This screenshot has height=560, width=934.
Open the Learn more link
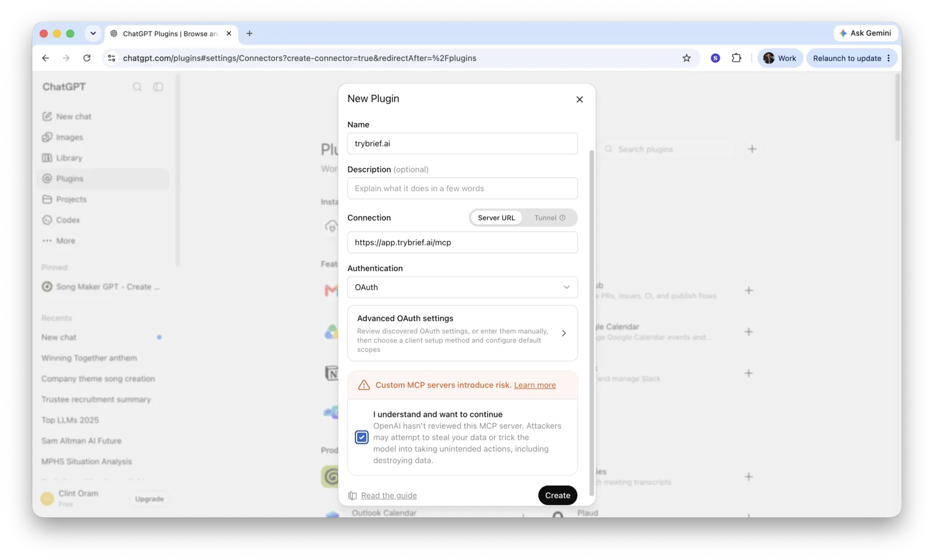(535, 385)
